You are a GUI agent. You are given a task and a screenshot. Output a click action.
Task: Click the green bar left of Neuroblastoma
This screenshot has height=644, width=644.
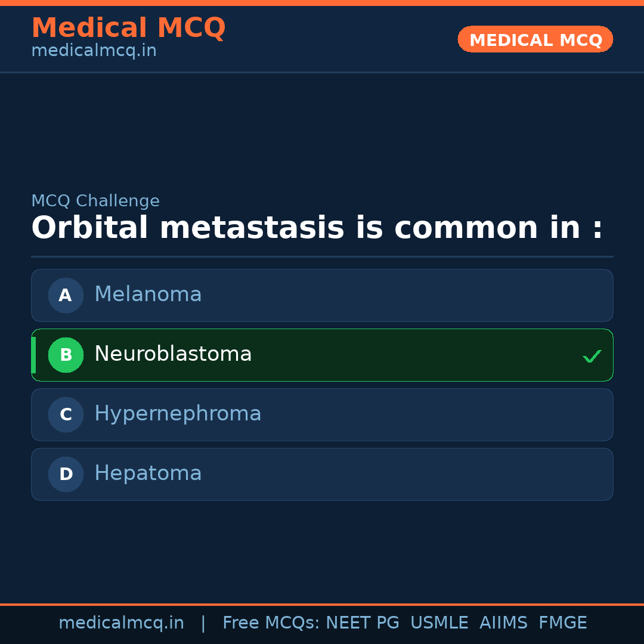click(x=33, y=355)
